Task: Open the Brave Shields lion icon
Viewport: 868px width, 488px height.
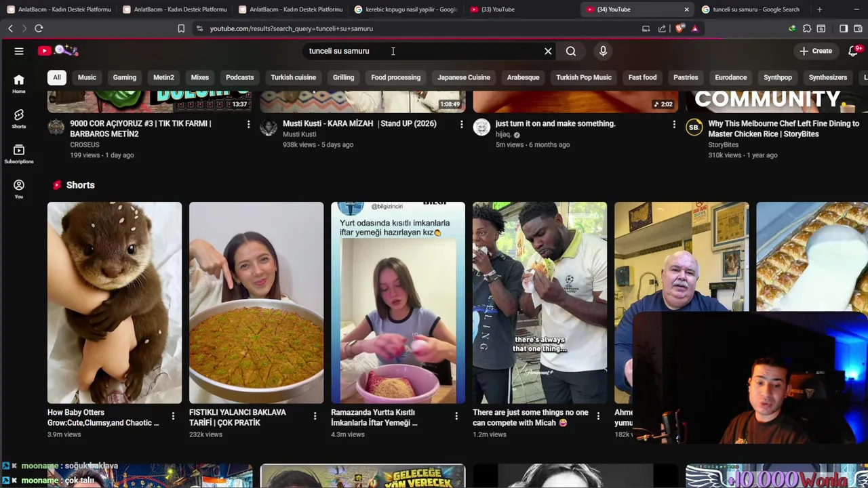Action: tap(680, 28)
